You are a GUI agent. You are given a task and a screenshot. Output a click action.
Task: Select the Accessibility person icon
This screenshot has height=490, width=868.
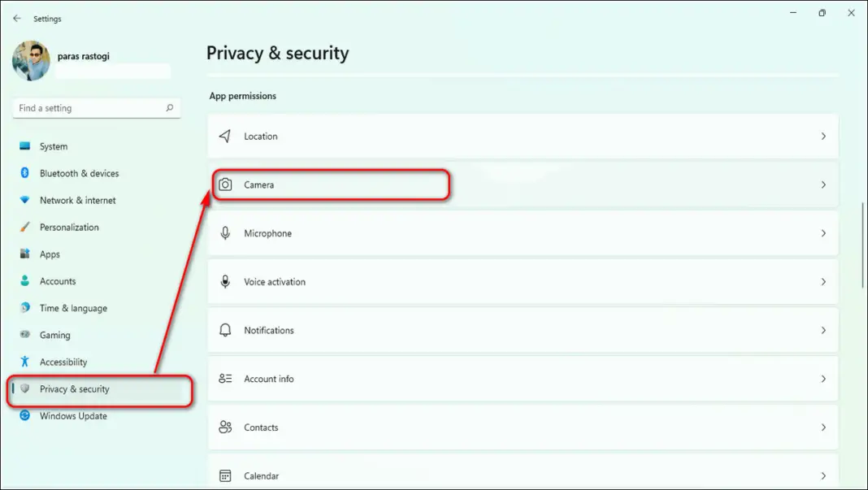(26, 362)
